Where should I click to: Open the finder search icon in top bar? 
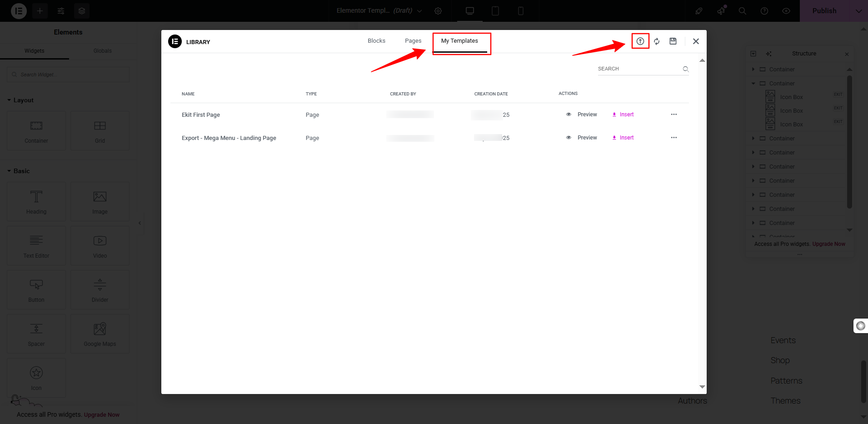[743, 11]
